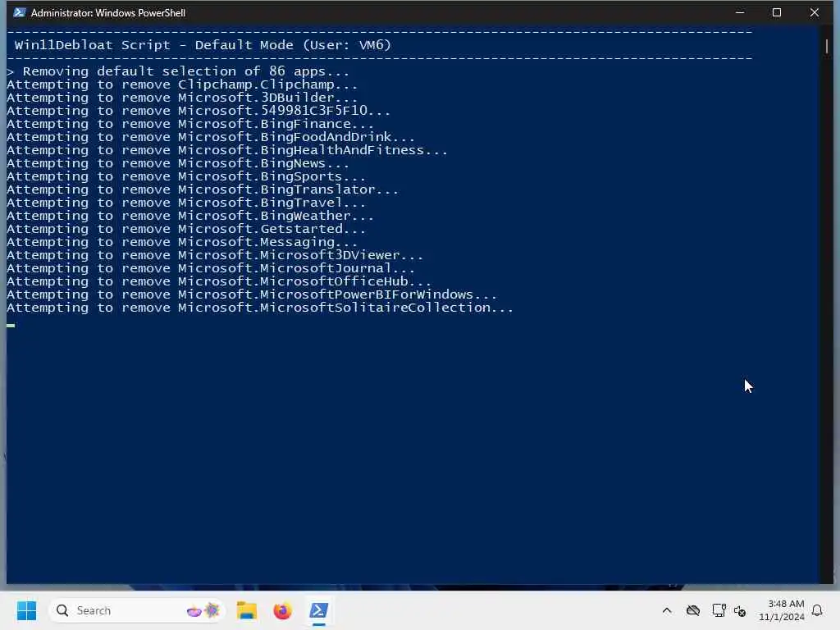Image resolution: width=840 pixels, height=630 pixels.
Task: Click the PowerShell vertical scrollbar thumb
Action: pos(827,47)
